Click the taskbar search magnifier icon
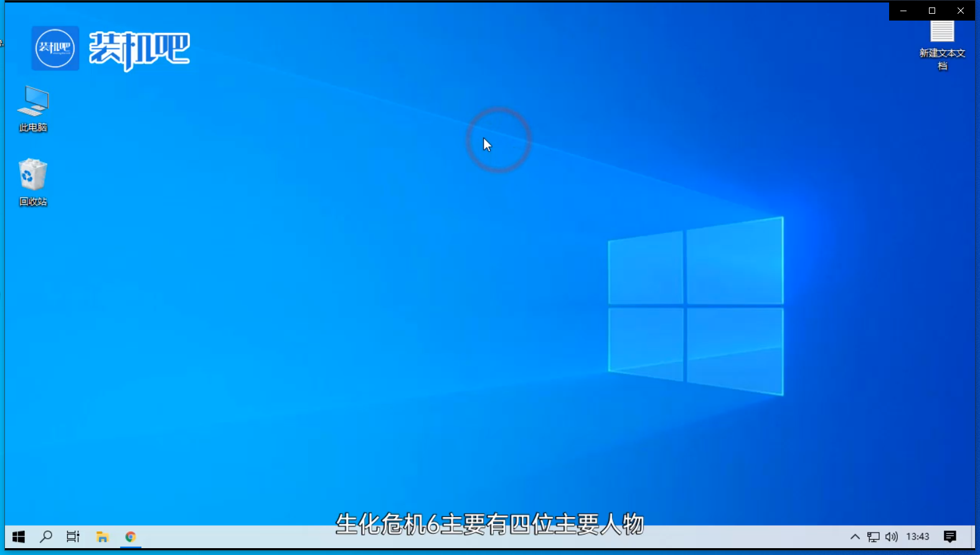This screenshot has height=555, width=980. 45,537
